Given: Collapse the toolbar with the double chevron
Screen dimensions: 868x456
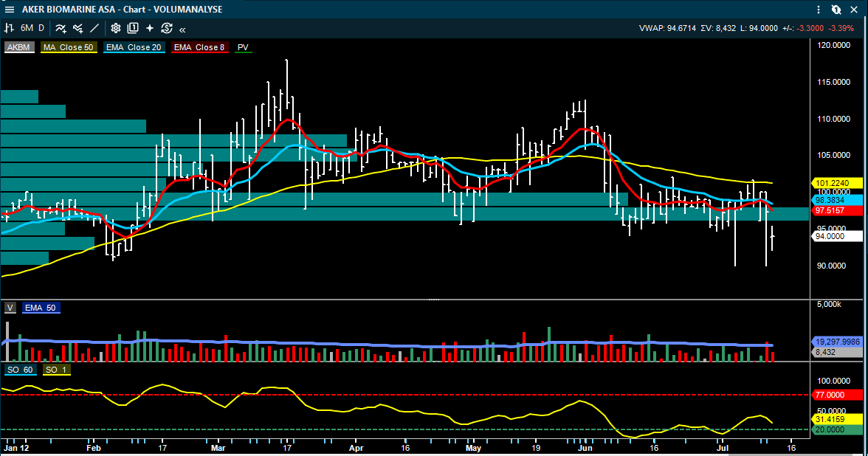Looking at the screenshot, I should (x=182, y=30).
